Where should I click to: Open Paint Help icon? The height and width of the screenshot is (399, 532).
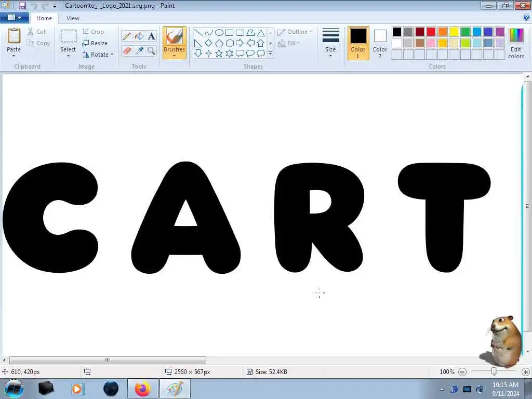[527, 18]
